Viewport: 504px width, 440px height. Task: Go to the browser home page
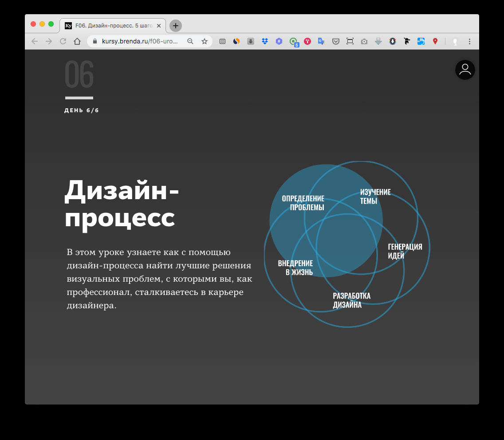tap(77, 41)
